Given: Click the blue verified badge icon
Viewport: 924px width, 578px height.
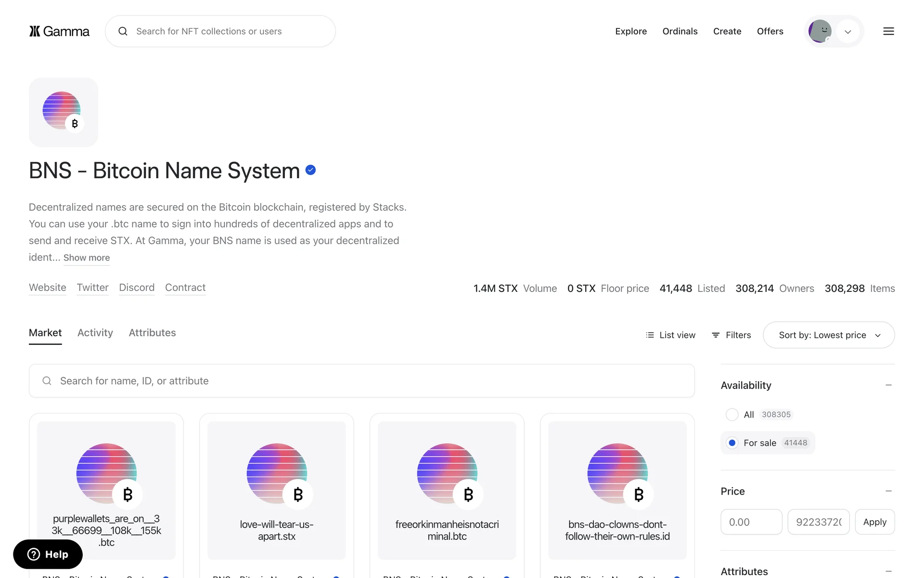Looking at the screenshot, I should pos(311,170).
